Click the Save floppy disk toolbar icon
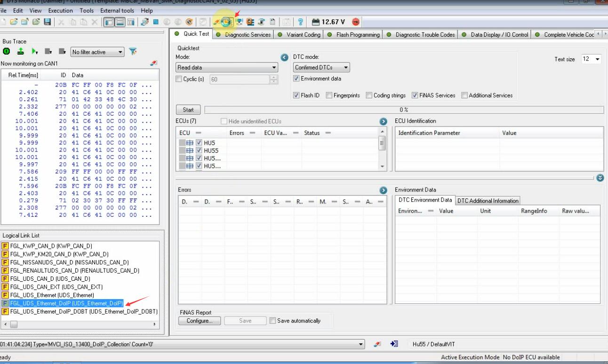This screenshot has height=364, width=608. coord(48,22)
